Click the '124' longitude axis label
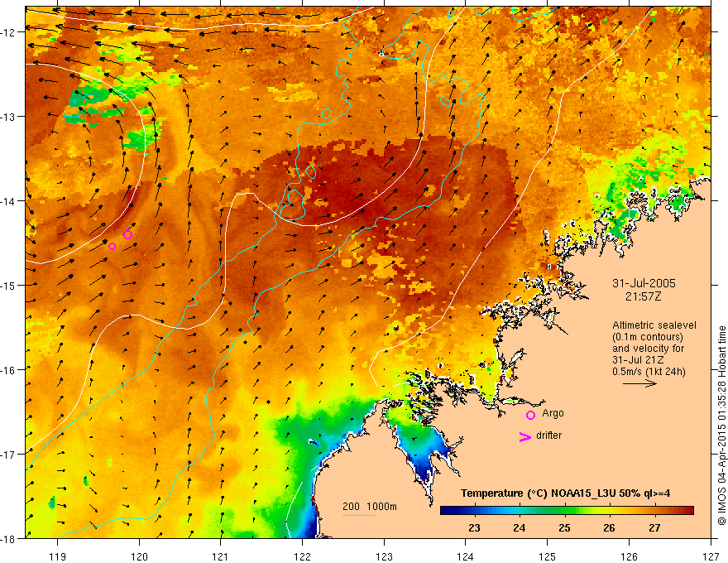Screen dimensions: 728x563 (466, 556)
